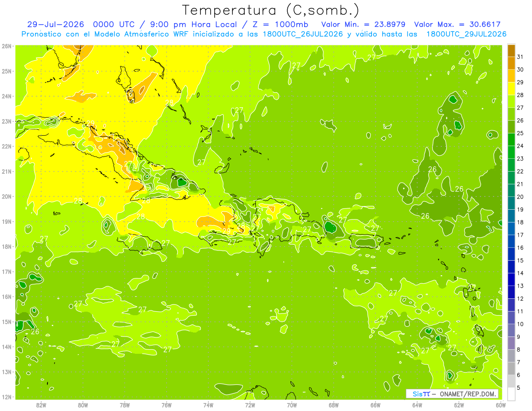Click the dark blue 13–14 color scale segment
532x411 pixels.
[x=511, y=280]
